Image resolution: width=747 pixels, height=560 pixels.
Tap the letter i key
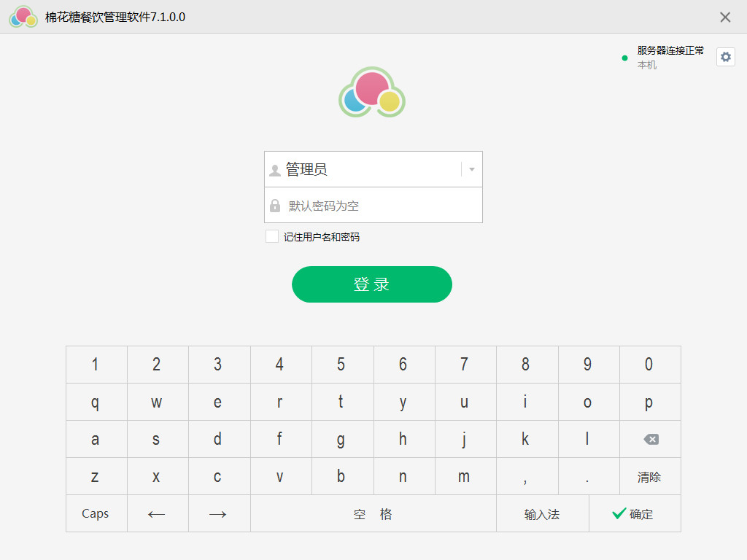click(x=527, y=402)
